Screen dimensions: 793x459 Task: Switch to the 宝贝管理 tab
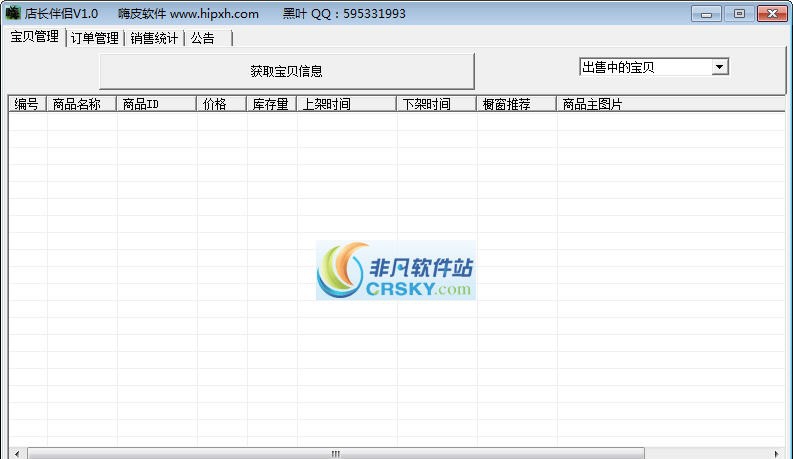click(35, 37)
